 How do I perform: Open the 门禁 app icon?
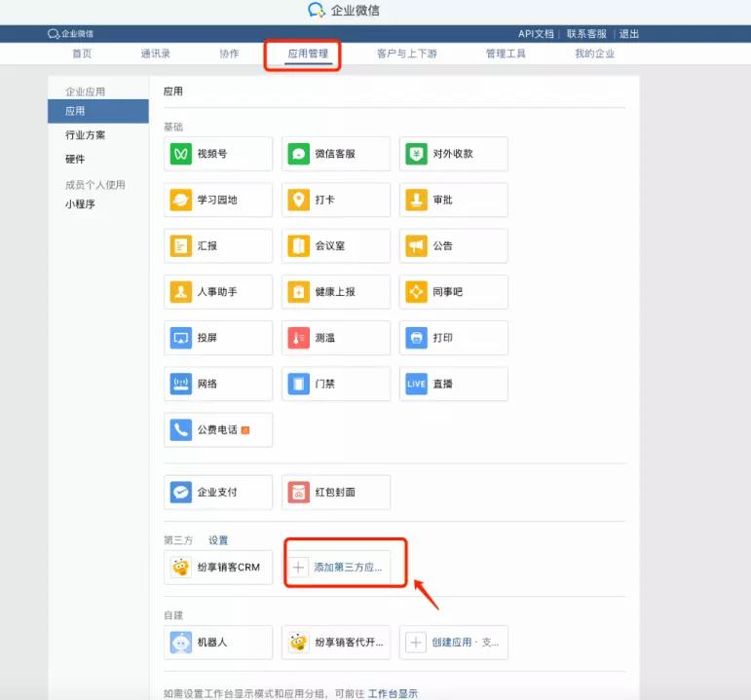click(298, 384)
